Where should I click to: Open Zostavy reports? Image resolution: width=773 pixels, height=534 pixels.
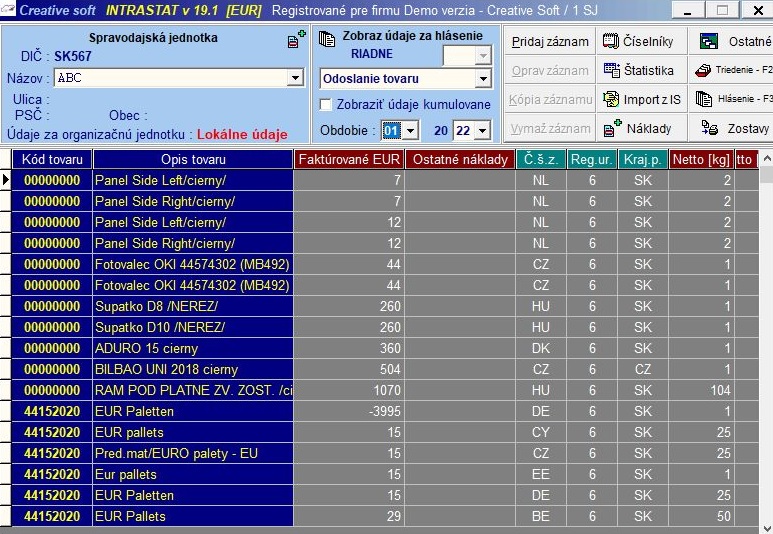733,128
